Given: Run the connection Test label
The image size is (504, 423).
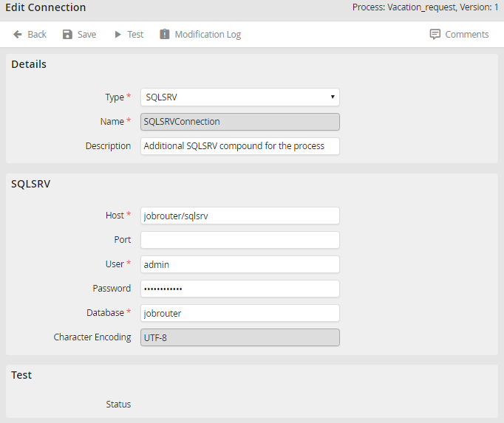Looking at the screenshot, I should (x=135, y=35).
